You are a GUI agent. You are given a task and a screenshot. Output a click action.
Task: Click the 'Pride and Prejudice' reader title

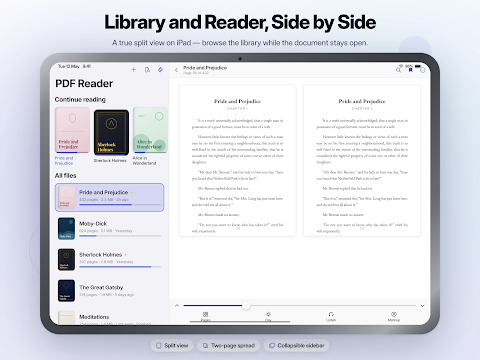(205, 68)
